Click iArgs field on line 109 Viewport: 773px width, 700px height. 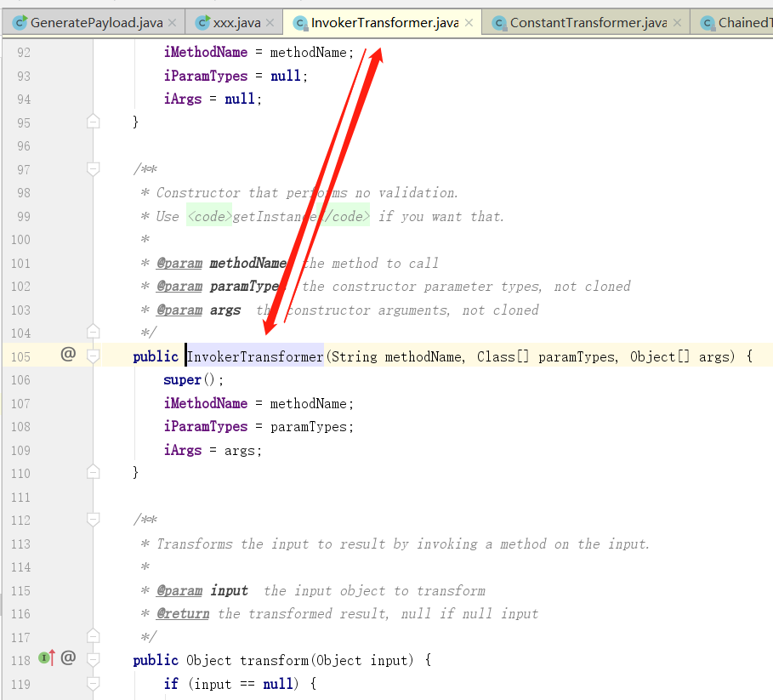pyautogui.click(x=182, y=450)
